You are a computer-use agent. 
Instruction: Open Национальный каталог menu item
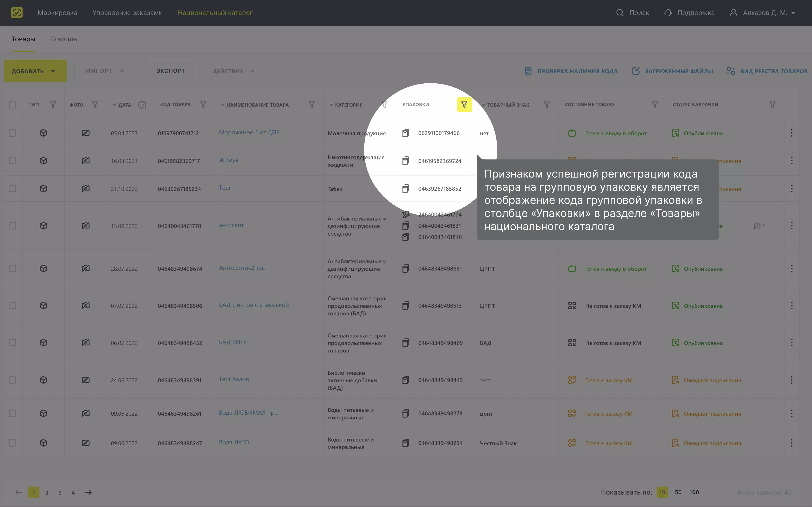(215, 13)
